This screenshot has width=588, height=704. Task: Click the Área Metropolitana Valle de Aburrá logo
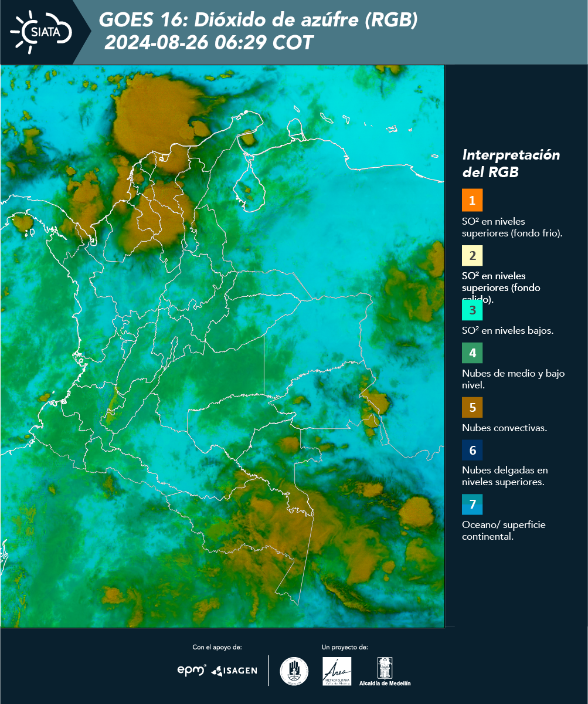(x=337, y=671)
